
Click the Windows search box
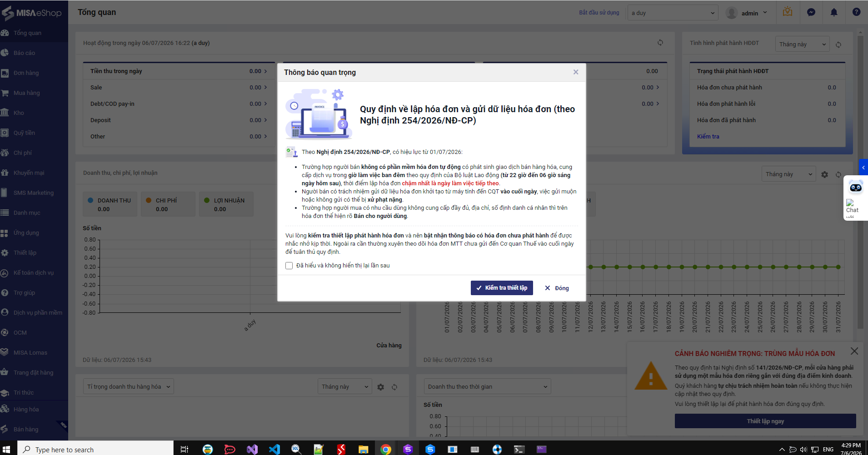coord(95,449)
